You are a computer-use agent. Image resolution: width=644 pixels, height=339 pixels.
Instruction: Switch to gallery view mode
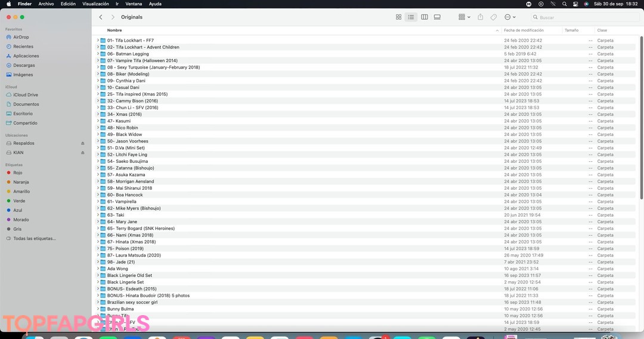point(437,17)
